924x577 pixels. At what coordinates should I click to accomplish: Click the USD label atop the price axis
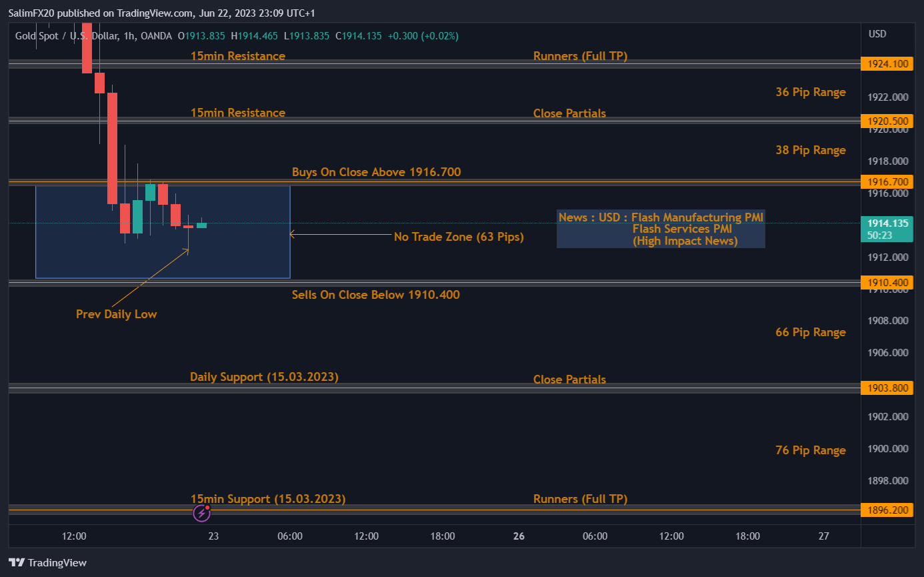coord(879,34)
